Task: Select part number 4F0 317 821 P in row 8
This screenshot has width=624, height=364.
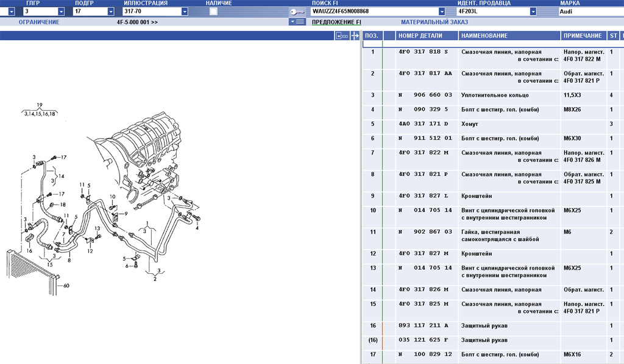Action: point(423,174)
